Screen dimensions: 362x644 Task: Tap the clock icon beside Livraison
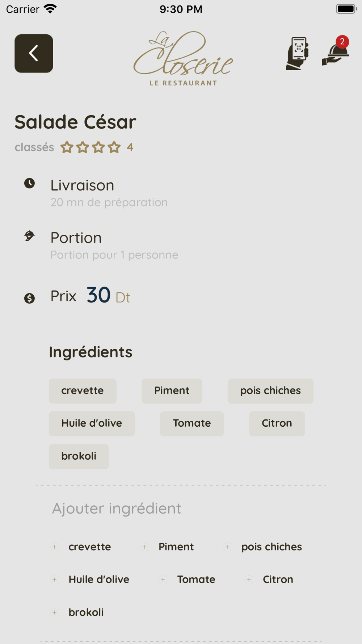click(29, 183)
